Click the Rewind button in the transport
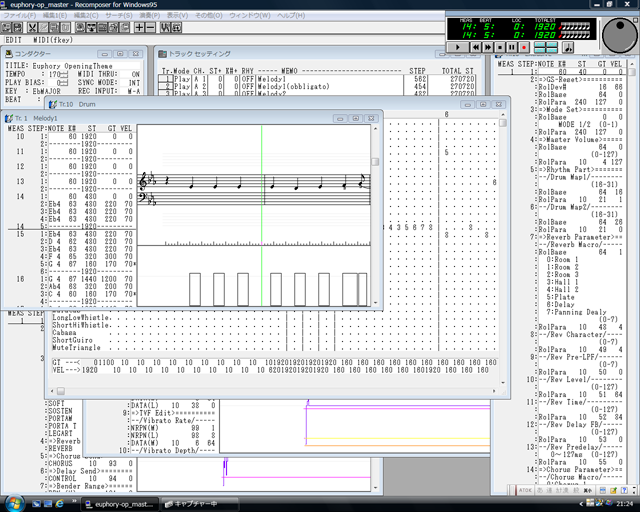The image size is (640, 512). pyautogui.click(x=475, y=47)
